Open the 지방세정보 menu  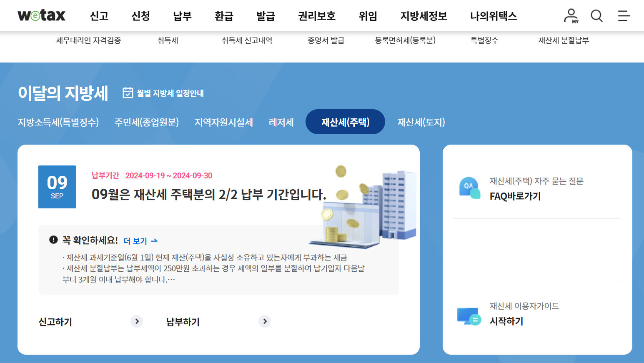click(x=423, y=16)
